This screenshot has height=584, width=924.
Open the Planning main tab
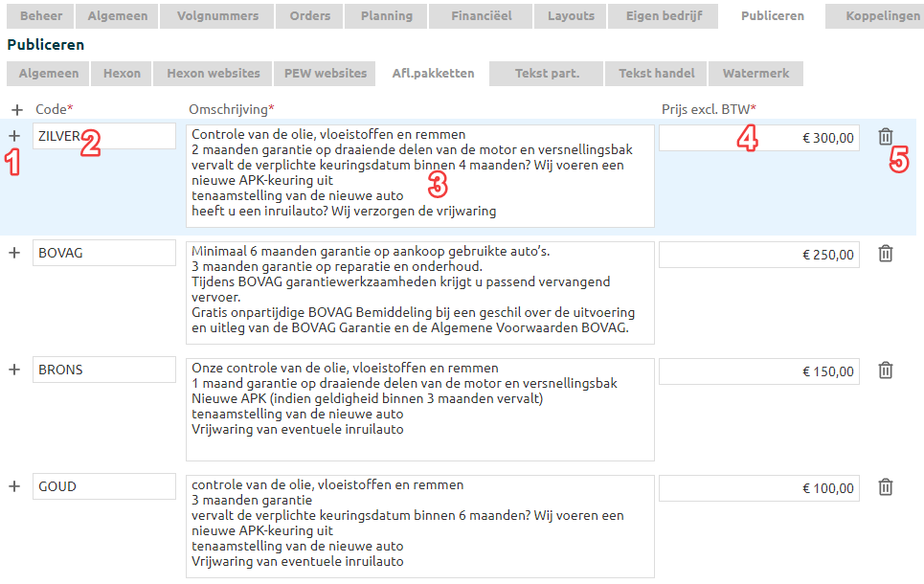(387, 15)
